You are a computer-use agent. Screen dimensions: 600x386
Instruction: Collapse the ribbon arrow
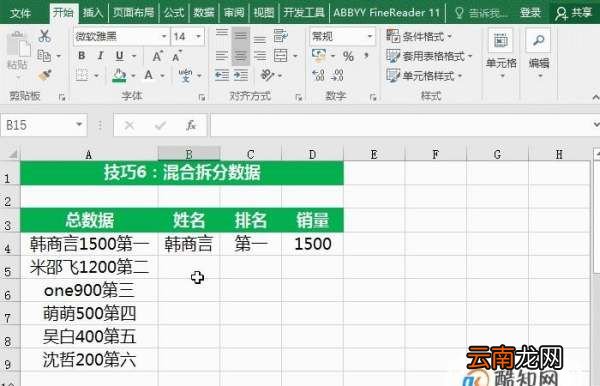[x=595, y=98]
